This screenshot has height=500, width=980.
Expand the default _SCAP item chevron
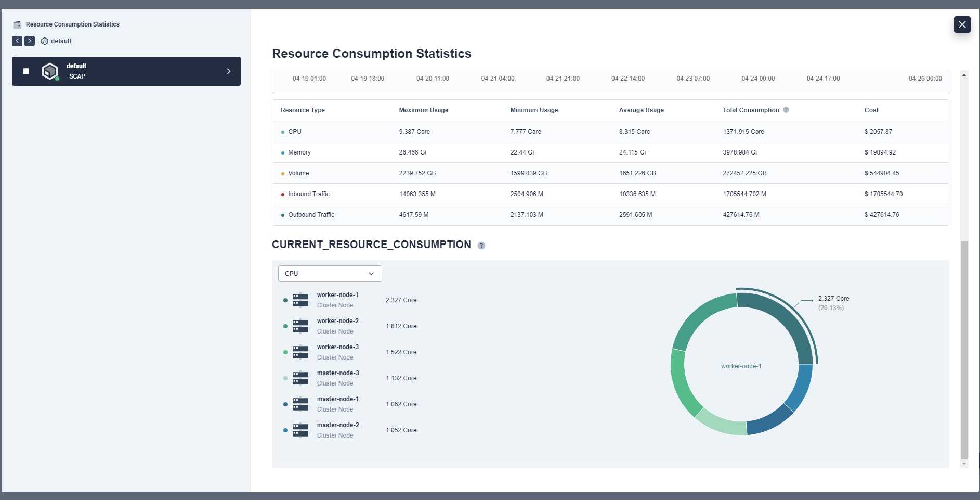point(229,71)
